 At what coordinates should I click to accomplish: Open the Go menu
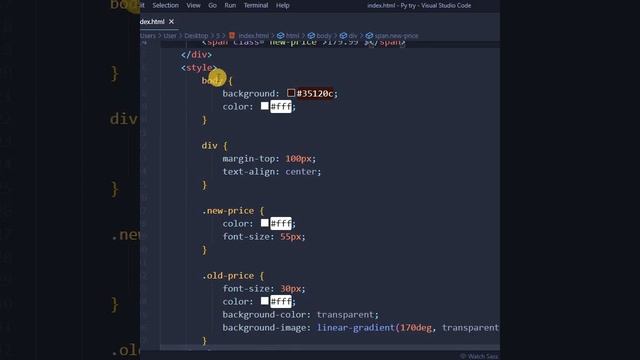(x=212, y=5)
